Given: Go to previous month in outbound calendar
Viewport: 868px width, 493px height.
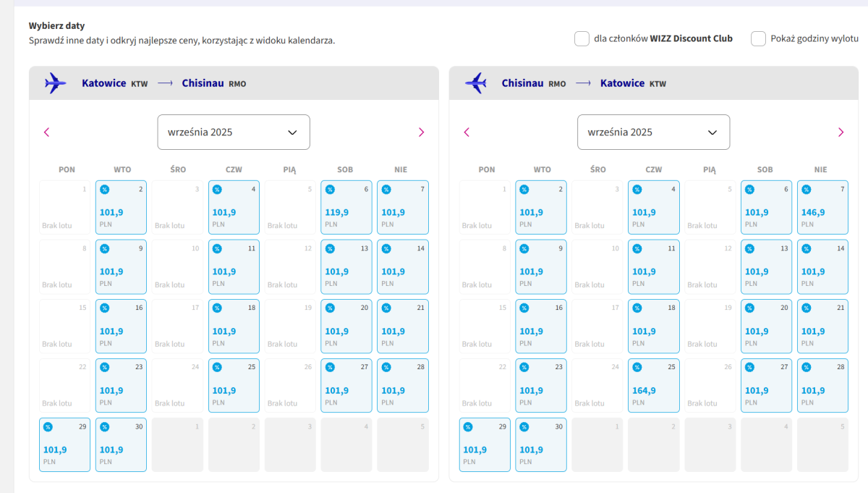Looking at the screenshot, I should pos(47,132).
